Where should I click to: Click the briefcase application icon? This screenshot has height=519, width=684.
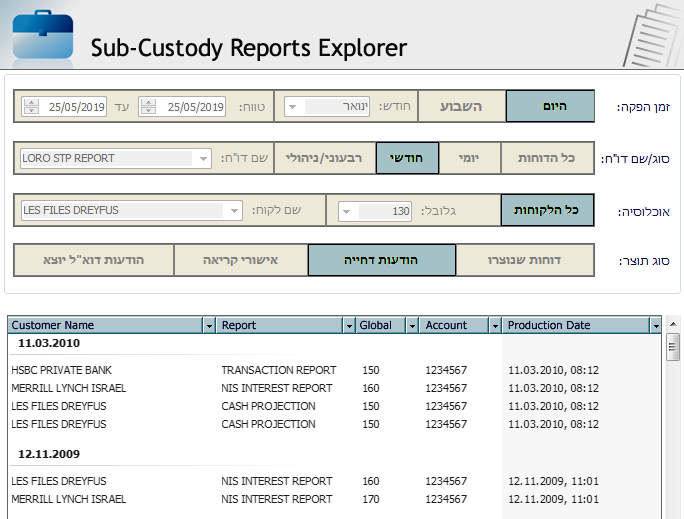43,33
